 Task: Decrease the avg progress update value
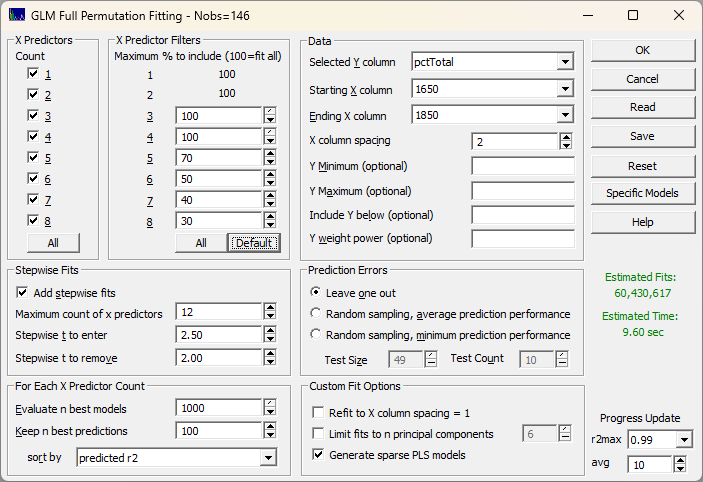click(680, 468)
